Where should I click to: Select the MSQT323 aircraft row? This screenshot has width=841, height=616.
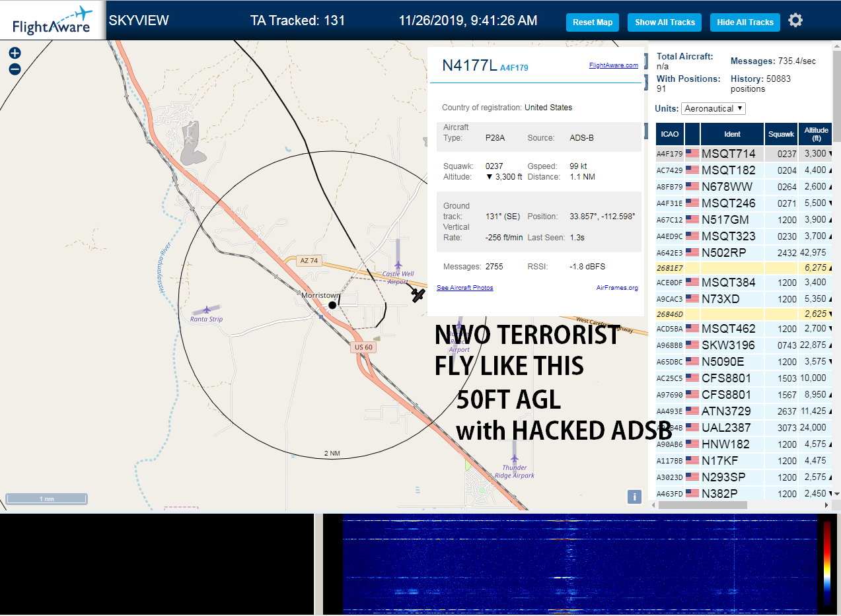[x=744, y=236]
